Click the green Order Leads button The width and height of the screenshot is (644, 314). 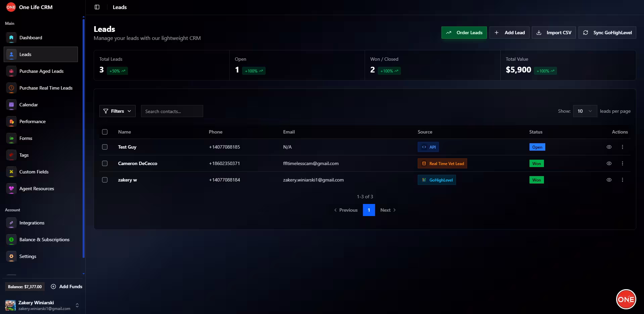(x=464, y=33)
